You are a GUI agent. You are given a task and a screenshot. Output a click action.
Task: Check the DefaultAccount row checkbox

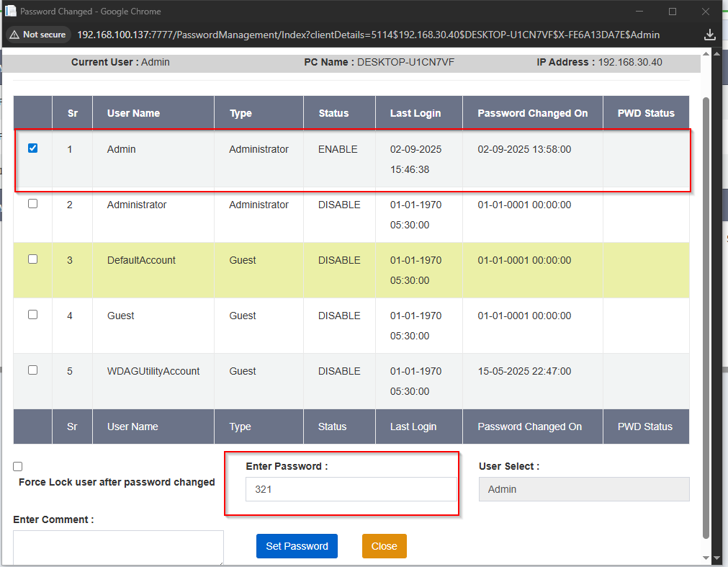[x=32, y=259]
